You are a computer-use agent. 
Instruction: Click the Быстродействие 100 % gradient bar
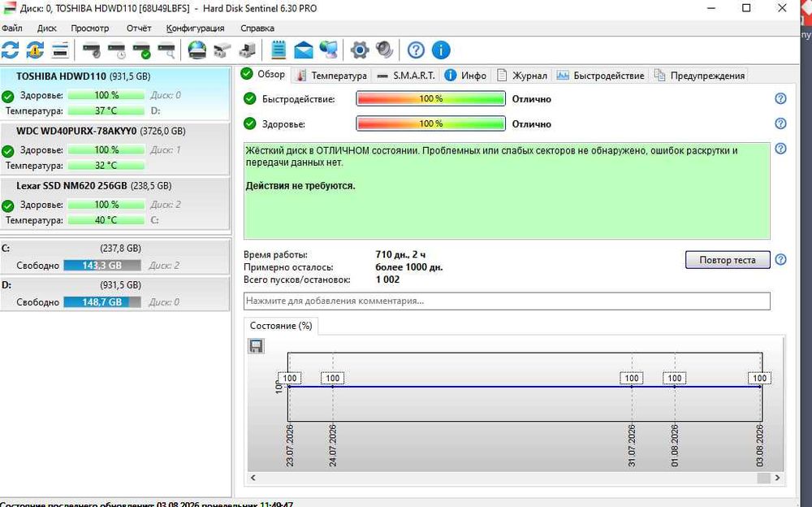coord(430,98)
